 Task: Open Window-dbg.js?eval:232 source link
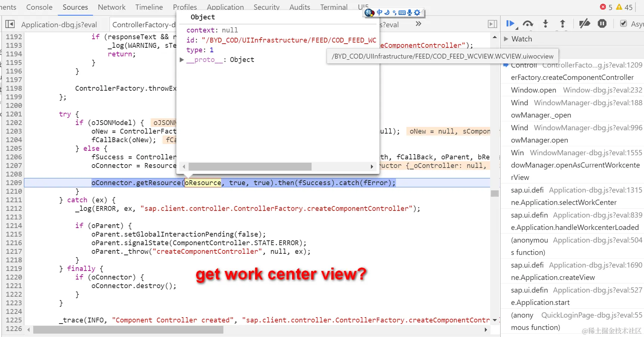point(603,90)
